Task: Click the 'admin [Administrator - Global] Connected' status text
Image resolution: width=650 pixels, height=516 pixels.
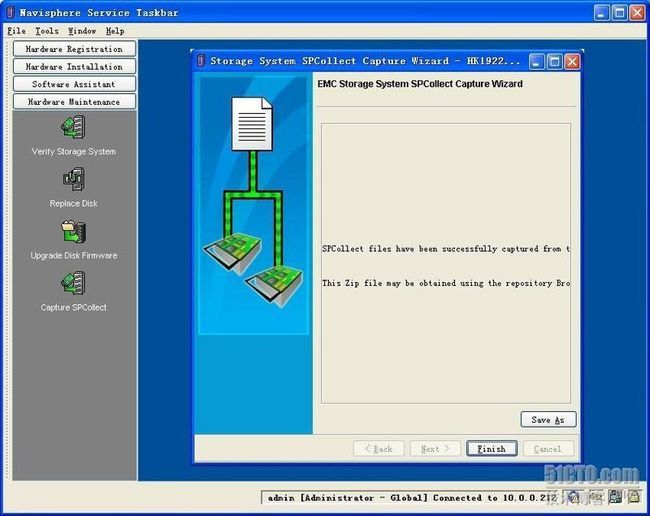Action: click(x=410, y=498)
